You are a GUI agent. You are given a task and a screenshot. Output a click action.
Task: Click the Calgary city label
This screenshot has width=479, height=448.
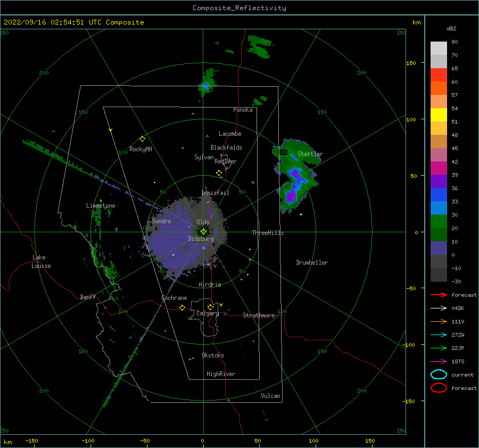208,313
